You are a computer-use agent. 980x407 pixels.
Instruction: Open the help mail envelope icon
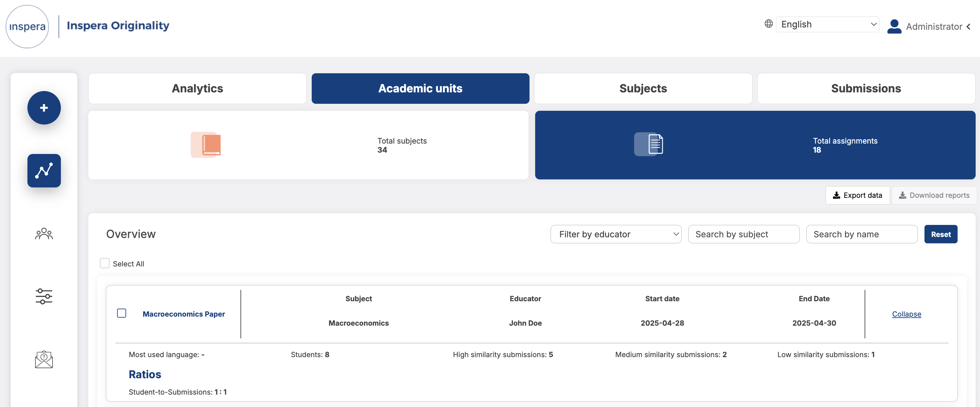(x=44, y=359)
